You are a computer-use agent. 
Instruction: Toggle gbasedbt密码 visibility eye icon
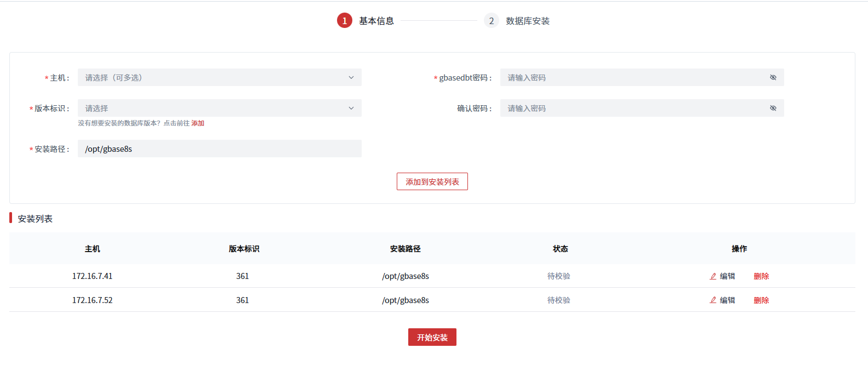(x=773, y=78)
